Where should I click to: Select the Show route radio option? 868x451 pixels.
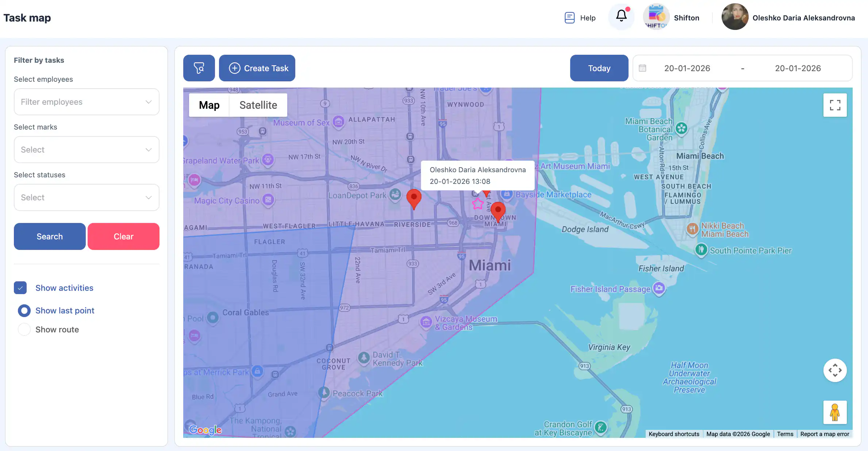24,329
